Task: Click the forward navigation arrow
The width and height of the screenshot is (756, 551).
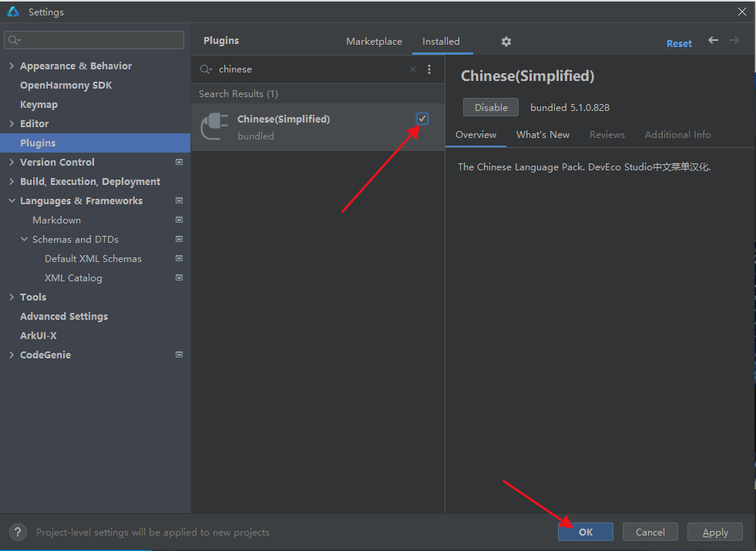Action: tap(734, 41)
